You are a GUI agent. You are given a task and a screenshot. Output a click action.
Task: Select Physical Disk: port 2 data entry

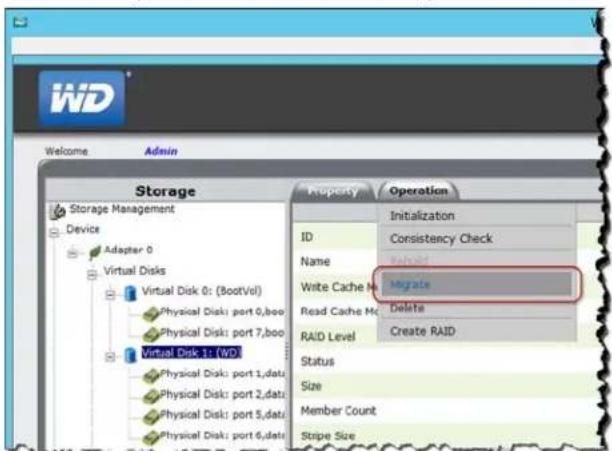222,394
